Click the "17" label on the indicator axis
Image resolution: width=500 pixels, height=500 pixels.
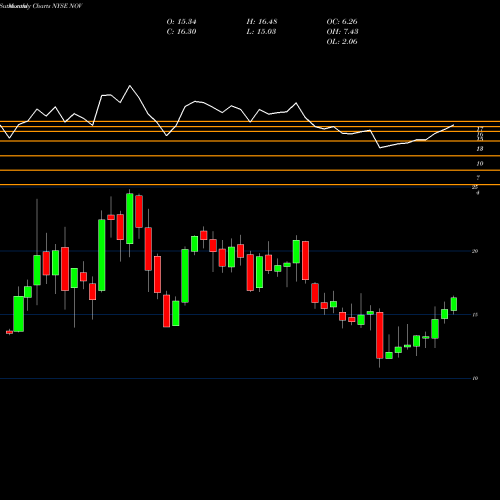coord(480,129)
